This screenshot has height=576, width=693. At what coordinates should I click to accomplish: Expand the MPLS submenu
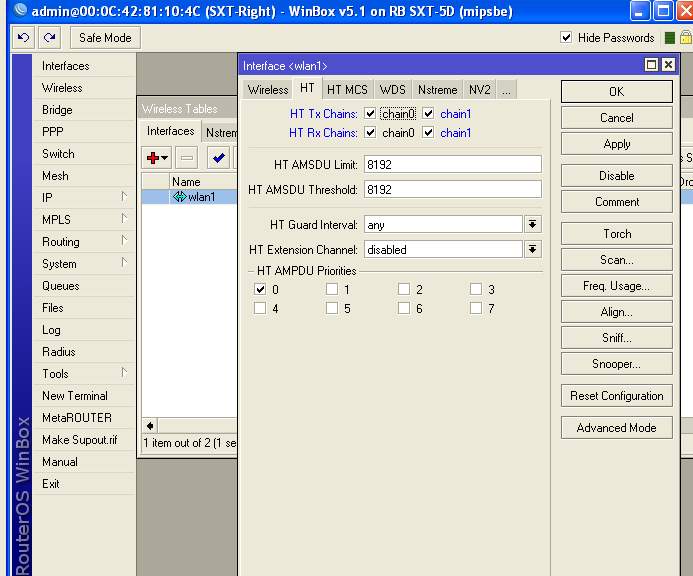pyautogui.click(x=124, y=219)
